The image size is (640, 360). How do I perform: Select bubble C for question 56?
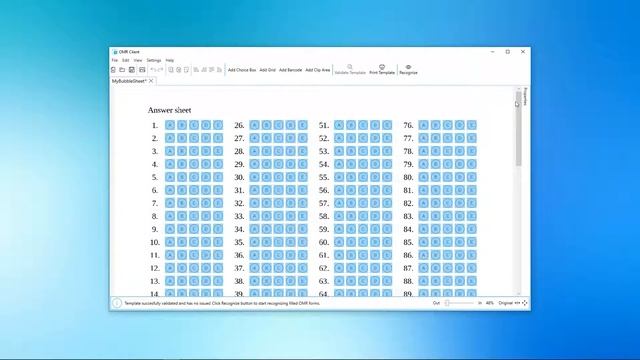pos(363,190)
